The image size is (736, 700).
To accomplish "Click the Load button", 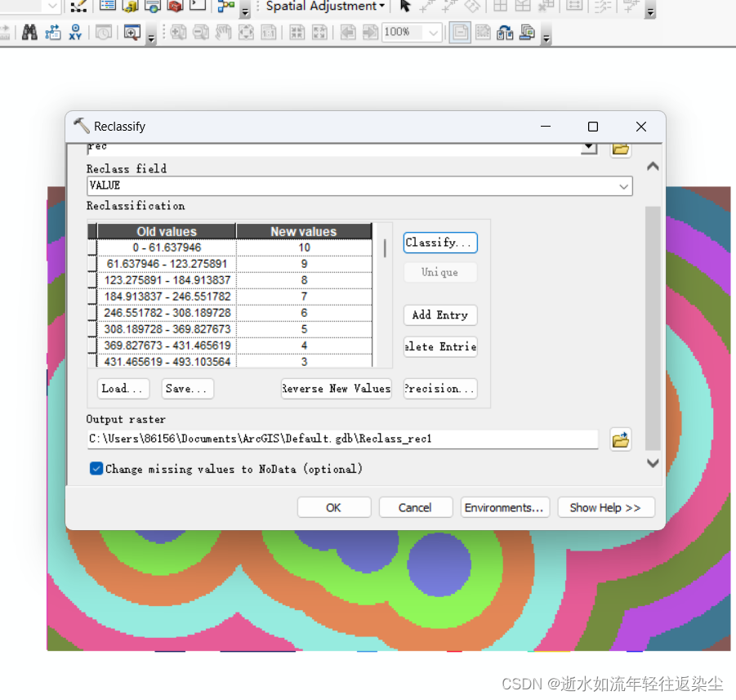I will point(123,389).
